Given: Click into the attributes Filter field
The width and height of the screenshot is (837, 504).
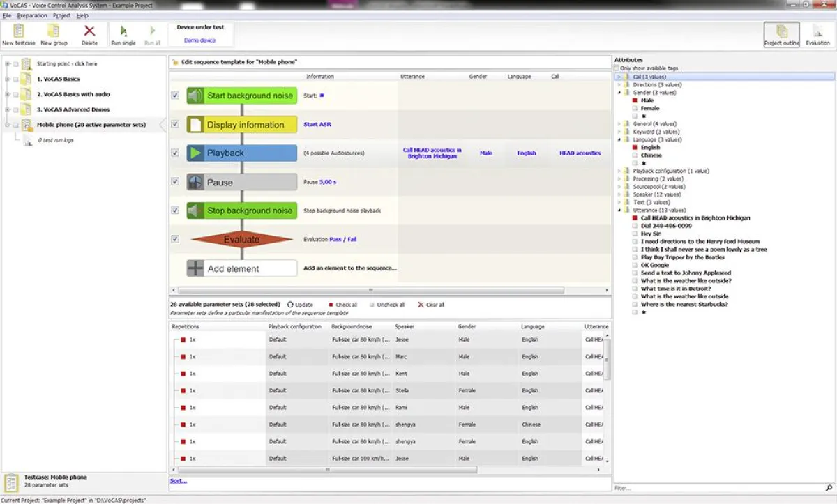Looking at the screenshot, I should (718, 488).
